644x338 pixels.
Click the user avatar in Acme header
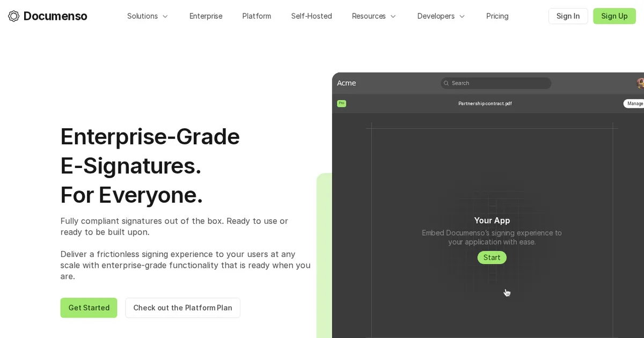click(x=640, y=83)
